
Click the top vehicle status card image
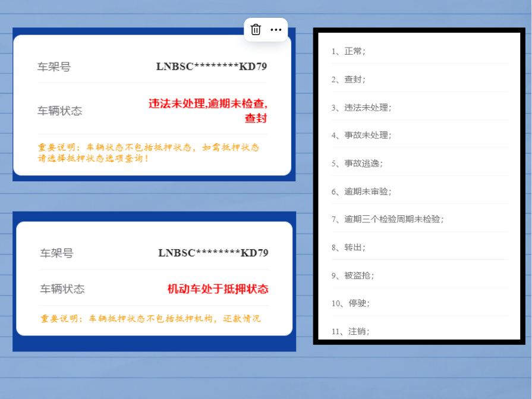tap(154, 105)
